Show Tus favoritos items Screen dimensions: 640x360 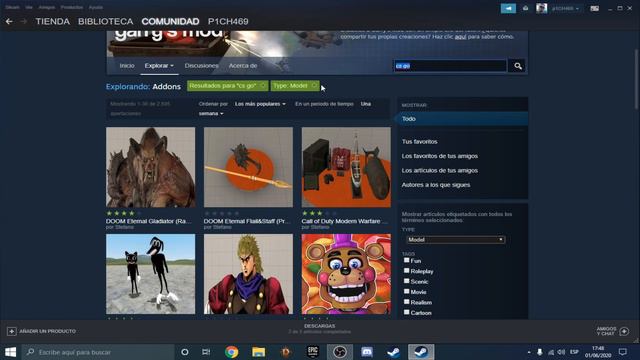(419, 142)
